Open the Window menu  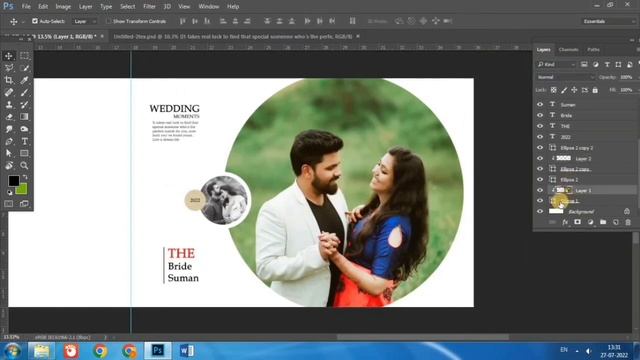click(x=209, y=7)
